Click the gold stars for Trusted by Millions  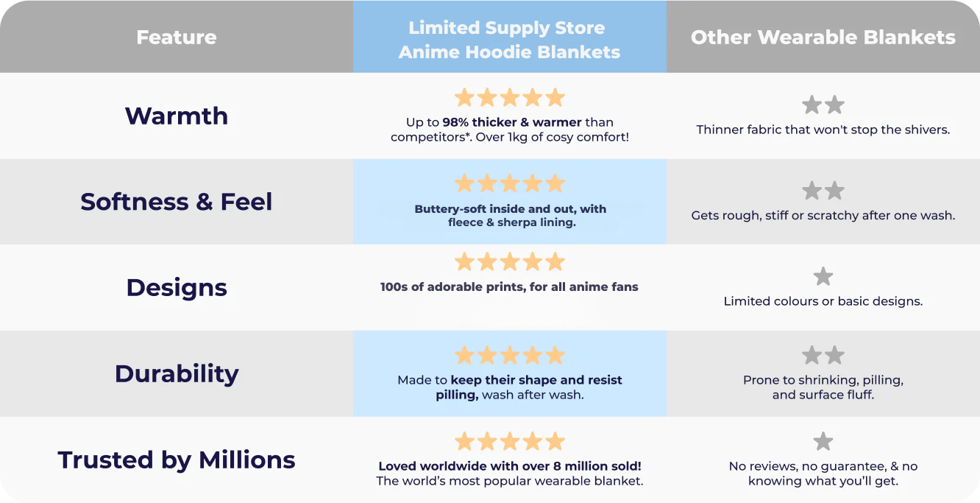pyautogui.click(x=509, y=442)
